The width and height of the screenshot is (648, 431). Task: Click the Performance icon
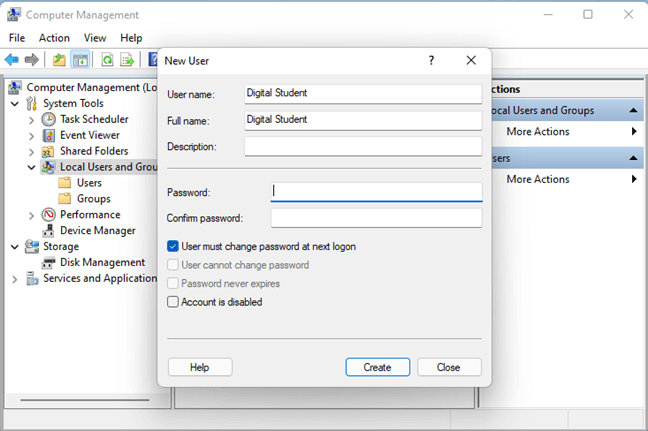[48, 214]
